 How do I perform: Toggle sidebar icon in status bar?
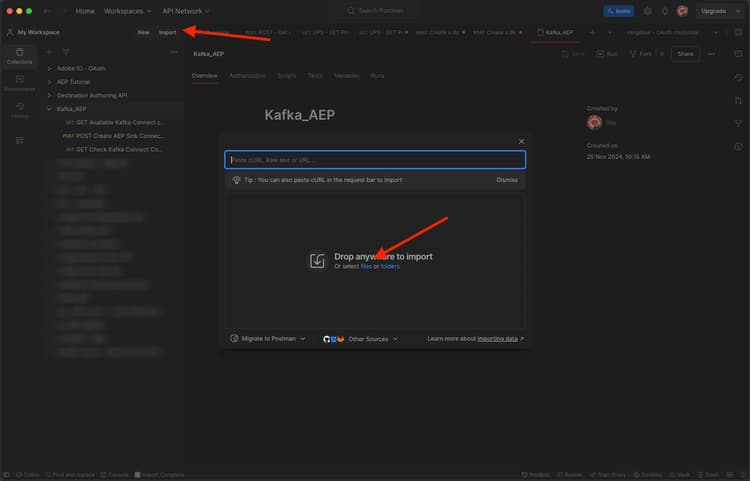point(7,475)
